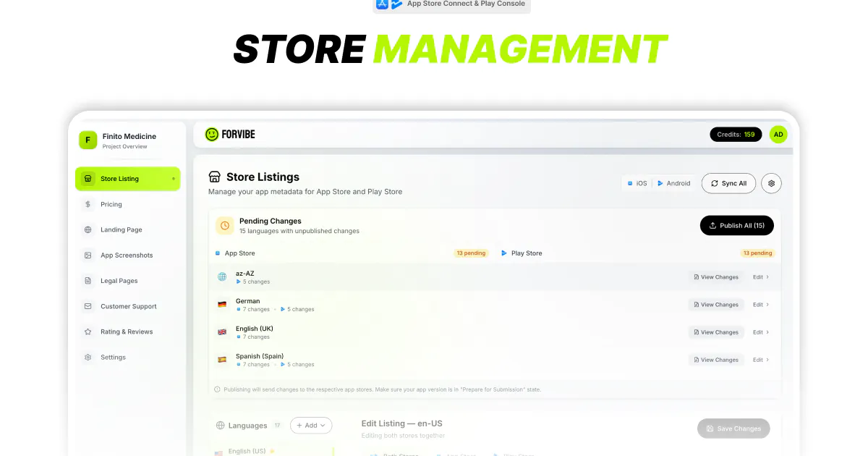Click the Save Changes button

point(733,428)
